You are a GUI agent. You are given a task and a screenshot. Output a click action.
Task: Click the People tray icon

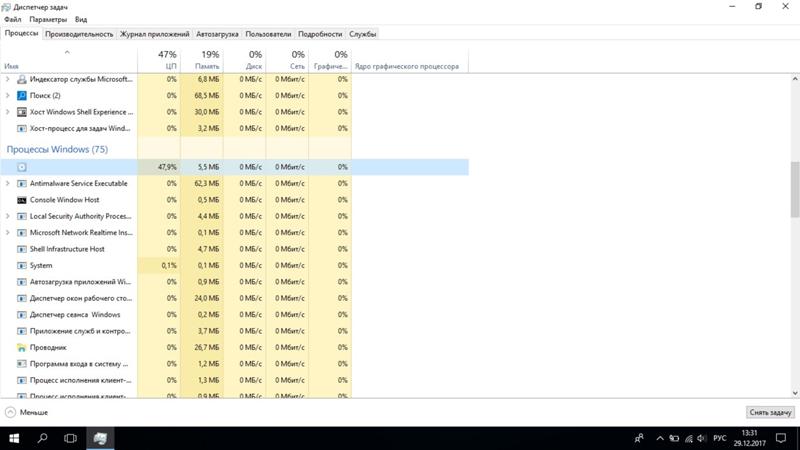(639, 438)
